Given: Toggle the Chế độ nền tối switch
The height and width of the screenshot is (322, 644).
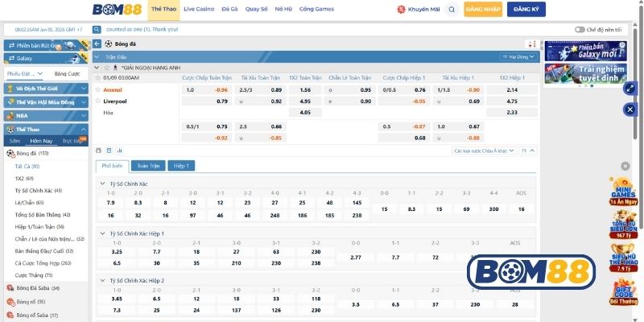Looking at the screenshot, I should (x=580, y=30).
